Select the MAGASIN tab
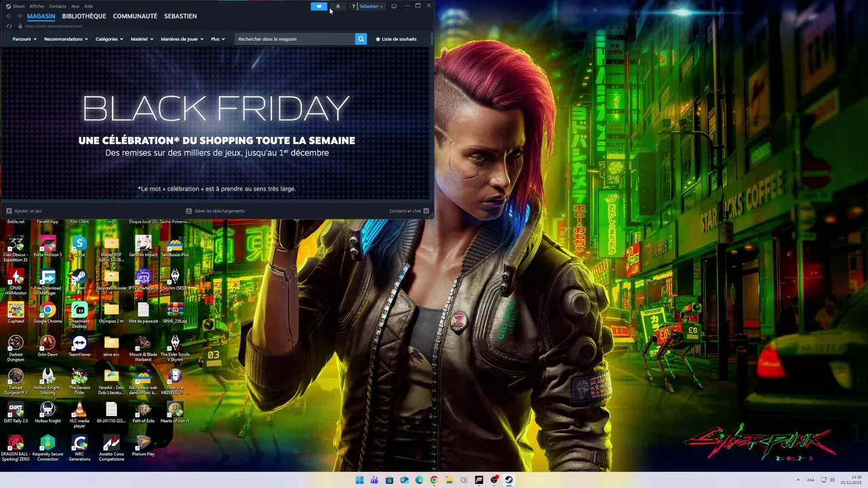868x488 pixels. pyautogui.click(x=41, y=16)
